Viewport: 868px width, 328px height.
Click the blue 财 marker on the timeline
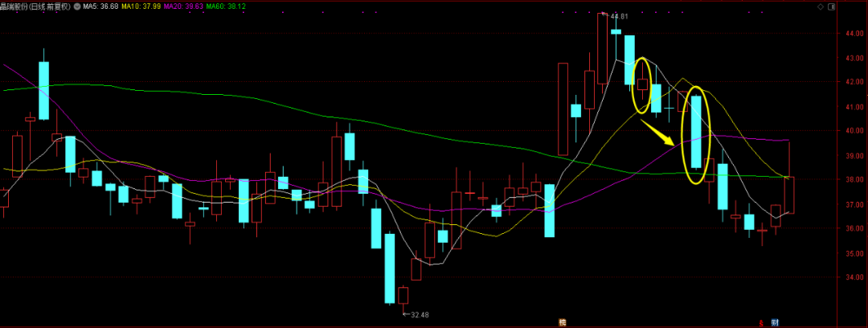pos(775,322)
